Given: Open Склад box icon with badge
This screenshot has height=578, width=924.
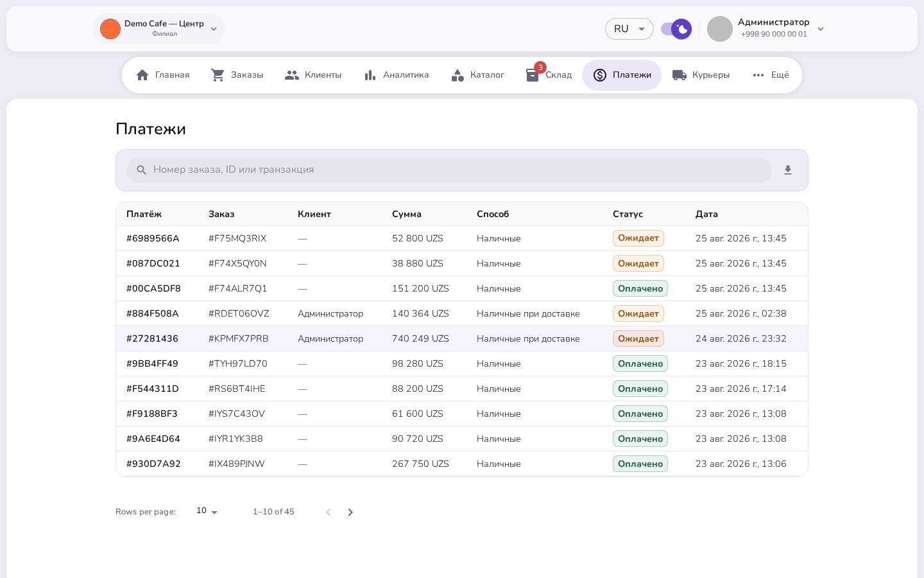Looking at the screenshot, I should (x=533, y=75).
